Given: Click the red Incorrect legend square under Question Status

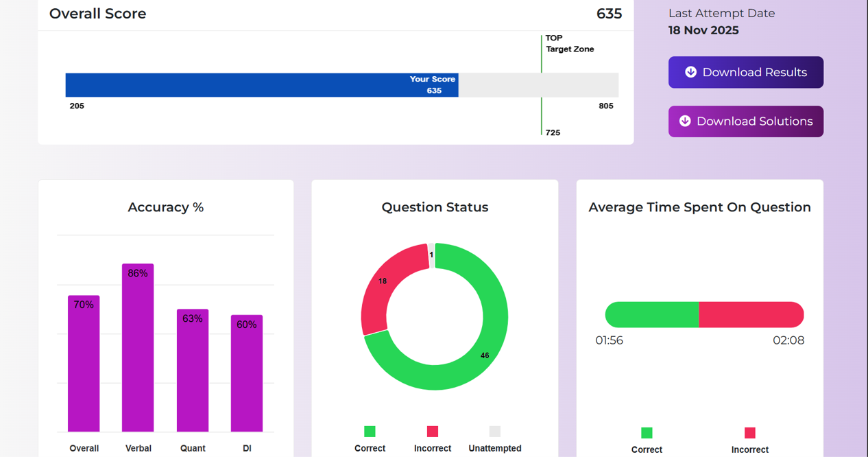Looking at the screenshot, I should point(433,432).
